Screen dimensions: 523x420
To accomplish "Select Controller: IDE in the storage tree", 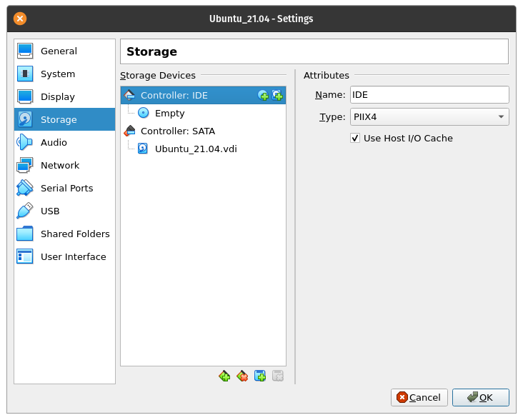I will coord(174,95).
